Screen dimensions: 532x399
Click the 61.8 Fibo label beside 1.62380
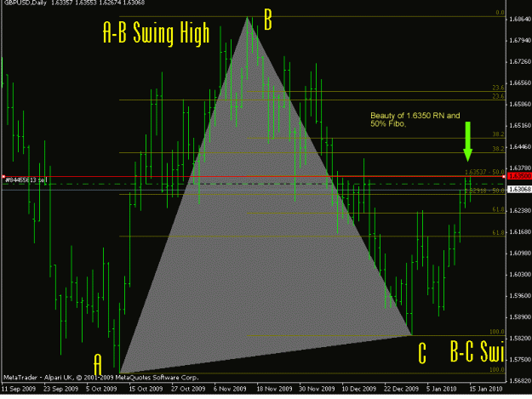(x=499, y=209)
